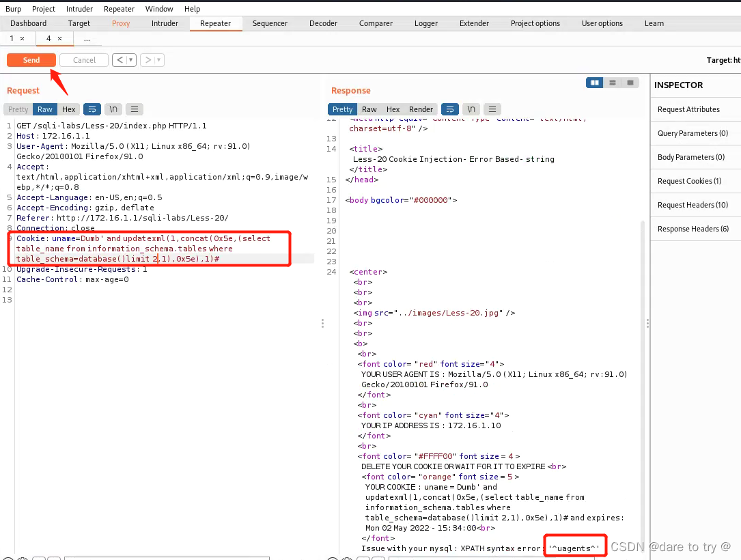Screen dimensions: 741x560
Task: Toggle non-printable characters in Response pane
Action: coord(471,109)
